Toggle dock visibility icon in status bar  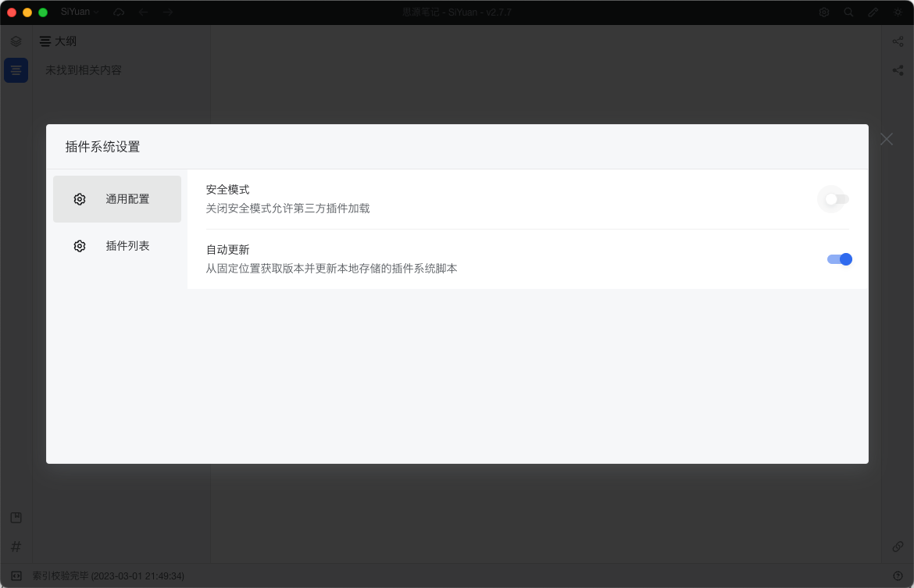pos(16,576)
